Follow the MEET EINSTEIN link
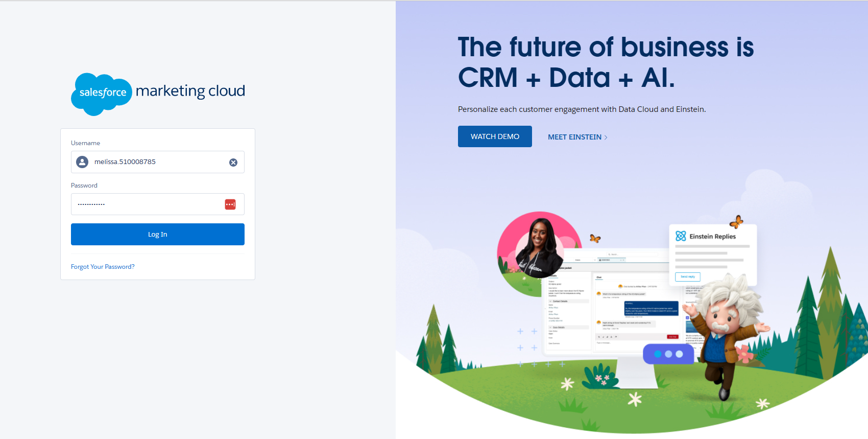 pyautogui.click(x=574, y=137)
